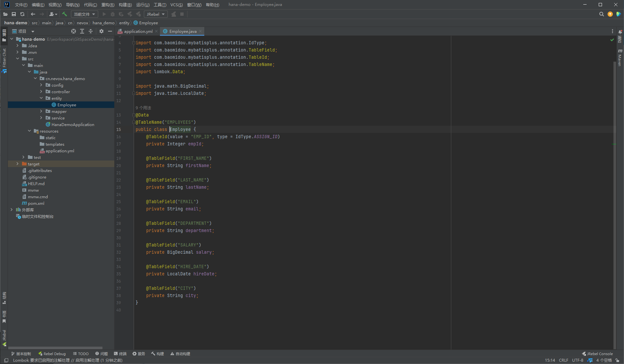Click the CRLF line separator widget

pos(564,360)
